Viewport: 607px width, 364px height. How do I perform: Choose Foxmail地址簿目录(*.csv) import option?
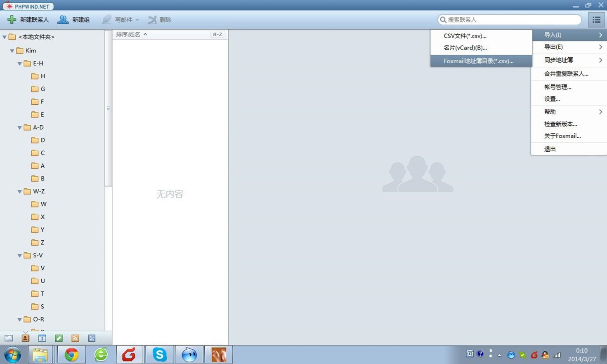478,61
